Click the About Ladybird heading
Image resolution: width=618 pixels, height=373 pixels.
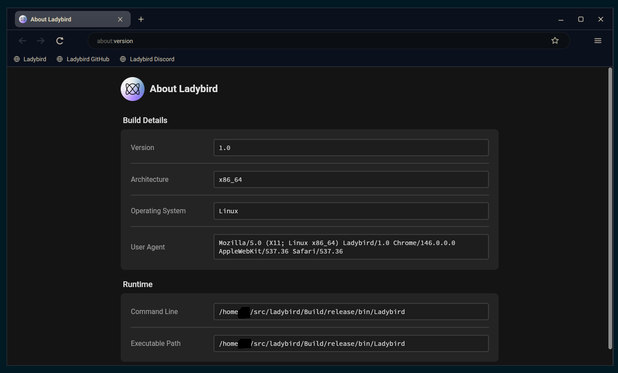click(x=184, y=89)
